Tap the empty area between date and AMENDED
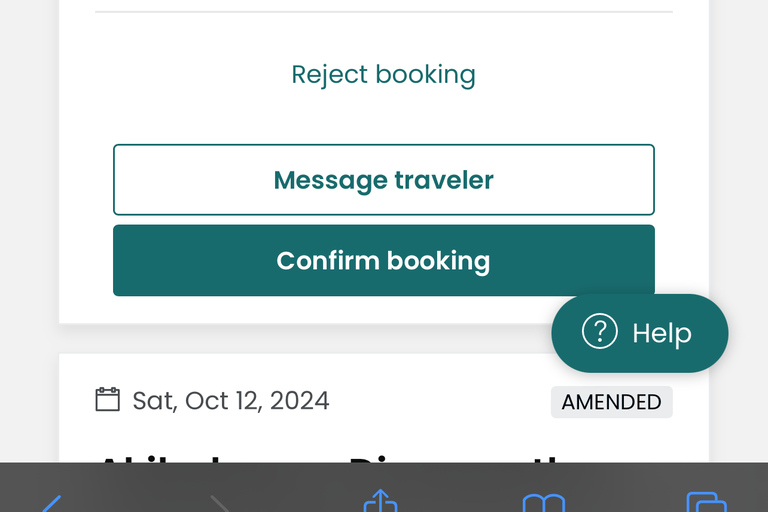Viewport: 768px width, 512px height. [440, 402]
